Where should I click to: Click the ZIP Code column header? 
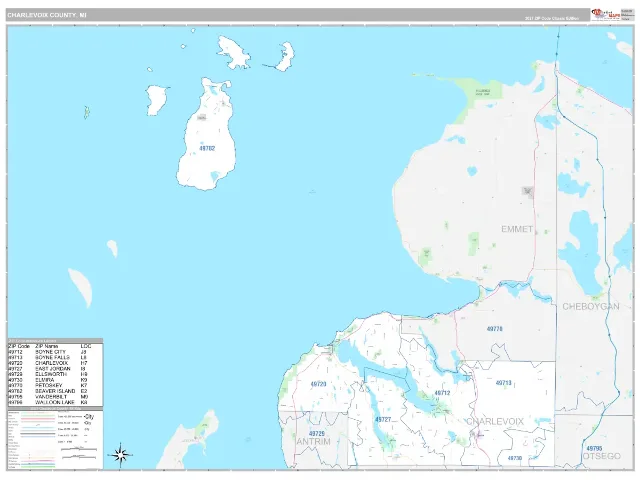point(19,346)
